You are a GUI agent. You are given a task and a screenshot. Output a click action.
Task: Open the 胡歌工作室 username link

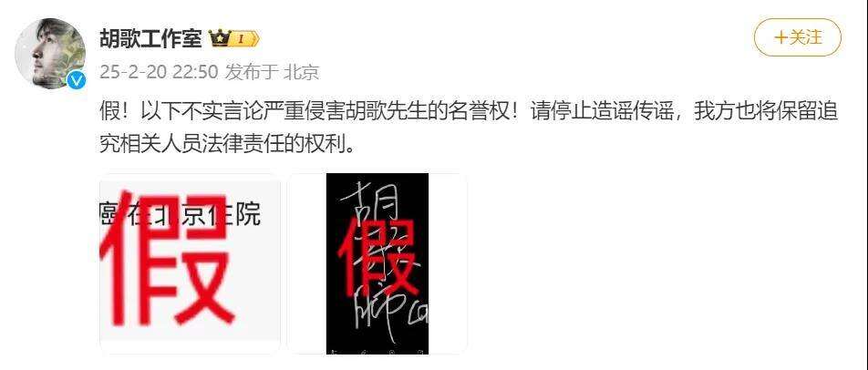(x=150, y=38)
